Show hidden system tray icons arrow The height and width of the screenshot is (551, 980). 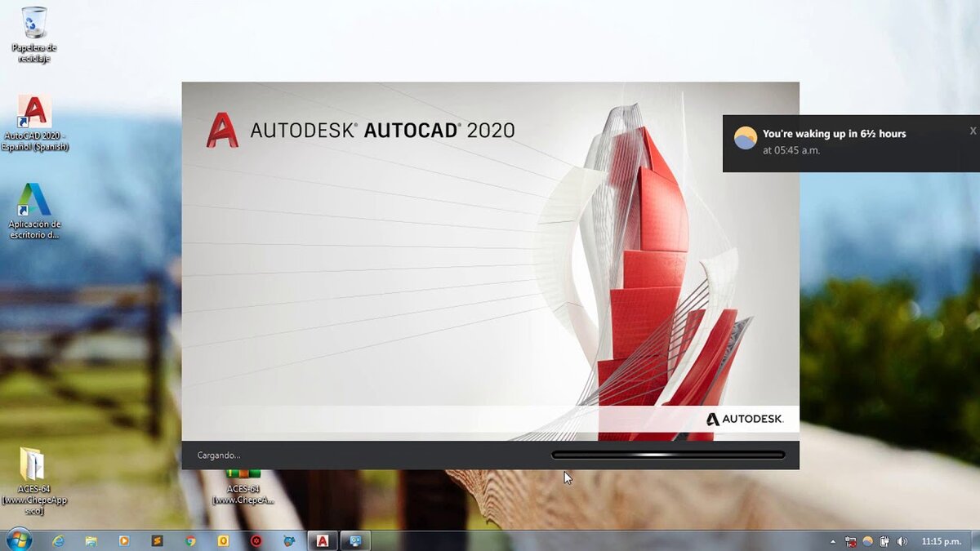point(833,541)
